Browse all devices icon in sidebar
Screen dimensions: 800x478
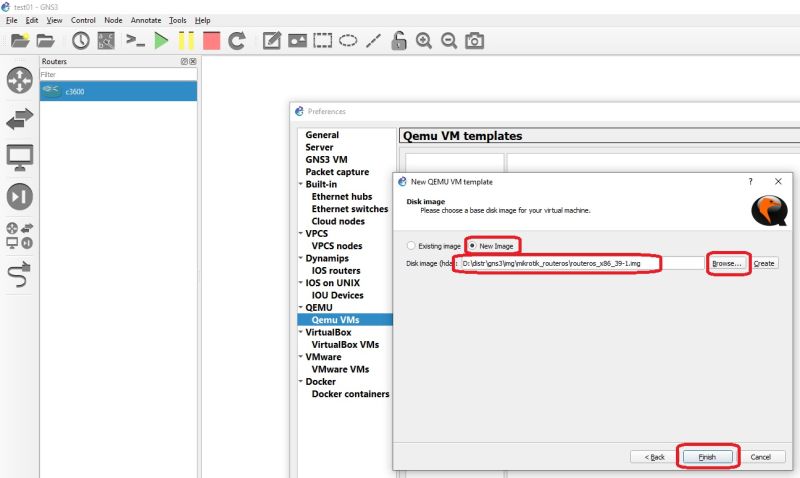point(20,235)
